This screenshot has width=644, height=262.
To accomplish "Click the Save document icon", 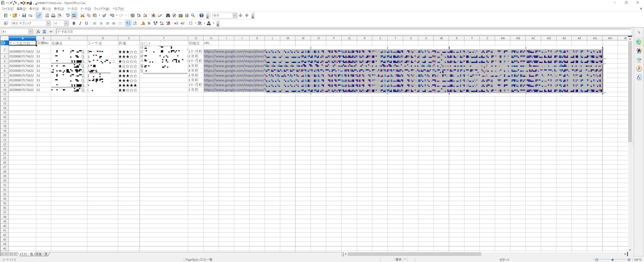I will pyautogui.click(x=24, y=15).
